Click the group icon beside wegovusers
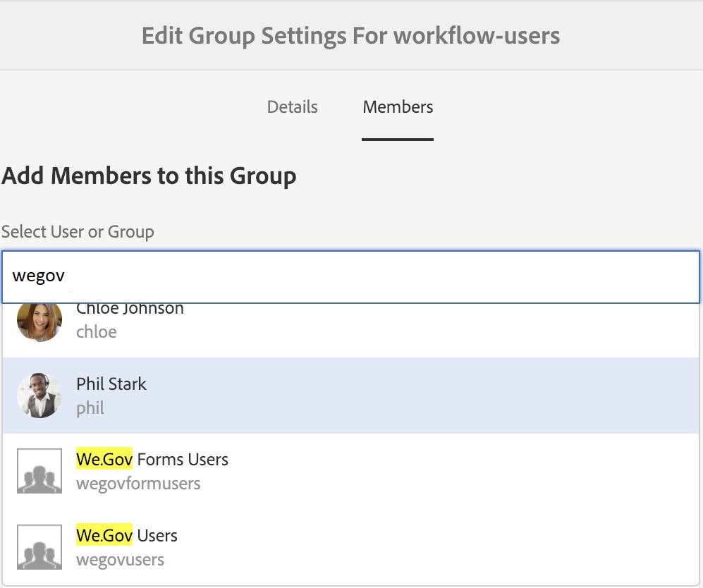 [x=39, y=547]
